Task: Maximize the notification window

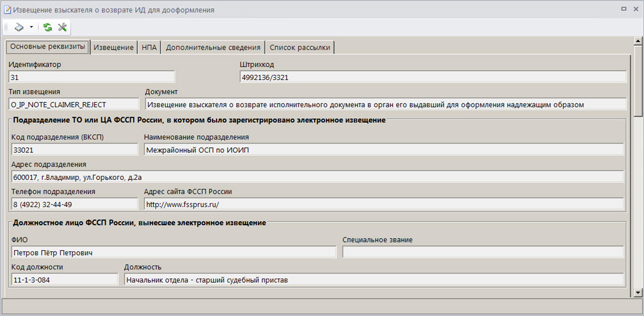Action: 624,10
